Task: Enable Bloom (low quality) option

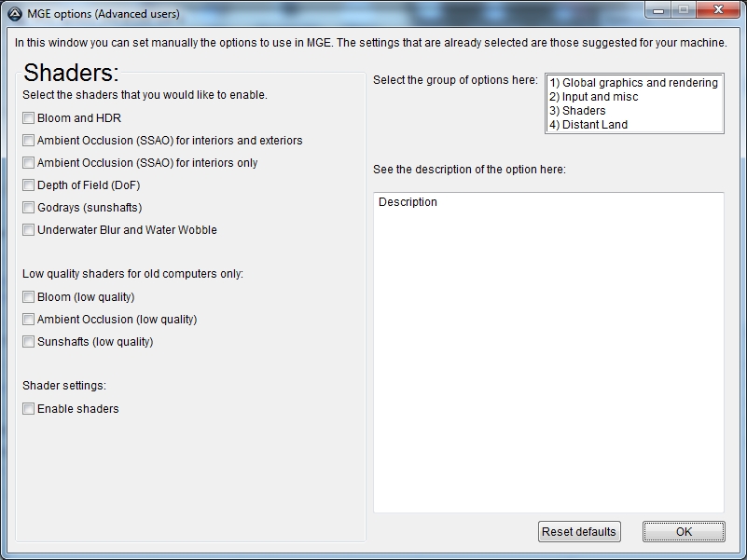Action: (x=29, y=297)
